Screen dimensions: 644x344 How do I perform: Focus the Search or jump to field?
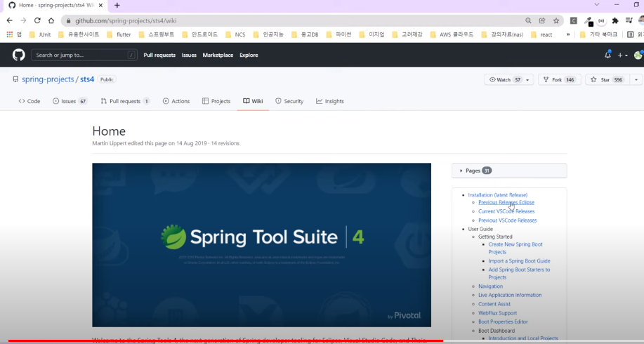tap(84, 55)
